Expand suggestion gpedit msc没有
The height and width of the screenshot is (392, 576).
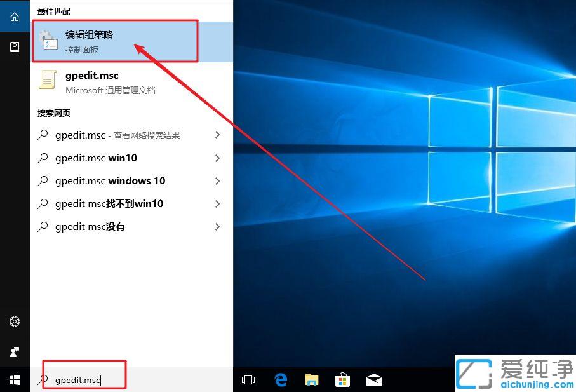pyautogui.click(x=218, y=226)
